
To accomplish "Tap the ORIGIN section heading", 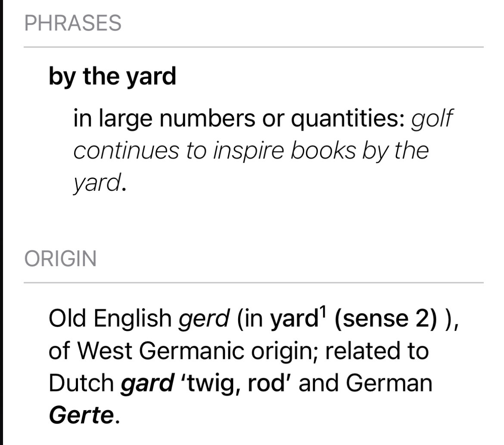I will [x=60, y=258].
